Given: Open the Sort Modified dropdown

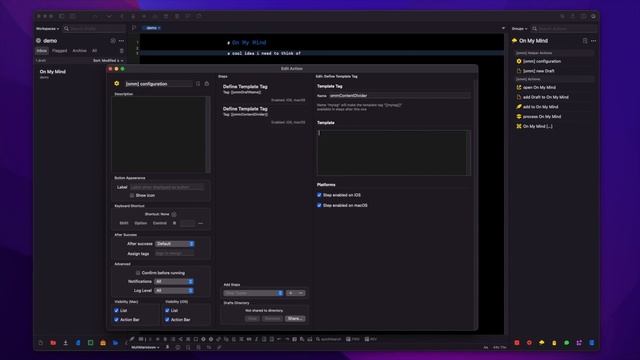Looking at the screenshot, I should pos(108,60).
